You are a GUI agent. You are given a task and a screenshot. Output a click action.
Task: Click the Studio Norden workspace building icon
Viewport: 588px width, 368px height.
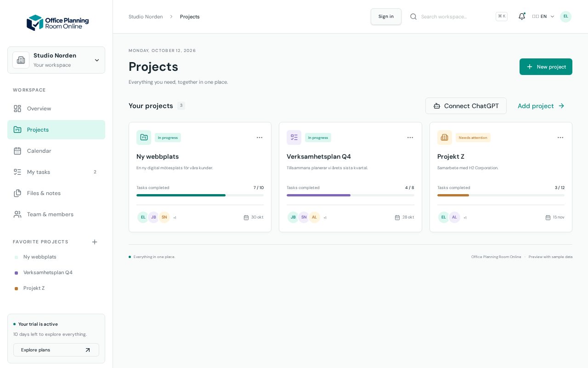click(x=21, y=60)
